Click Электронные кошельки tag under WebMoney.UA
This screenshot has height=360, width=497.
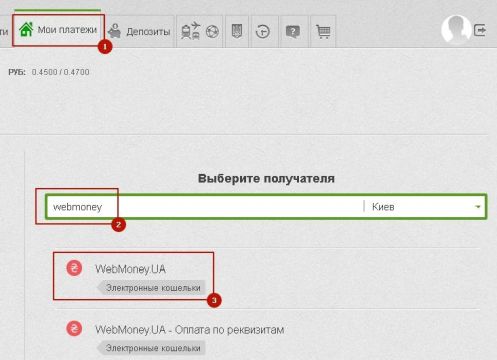click(151, 288)
